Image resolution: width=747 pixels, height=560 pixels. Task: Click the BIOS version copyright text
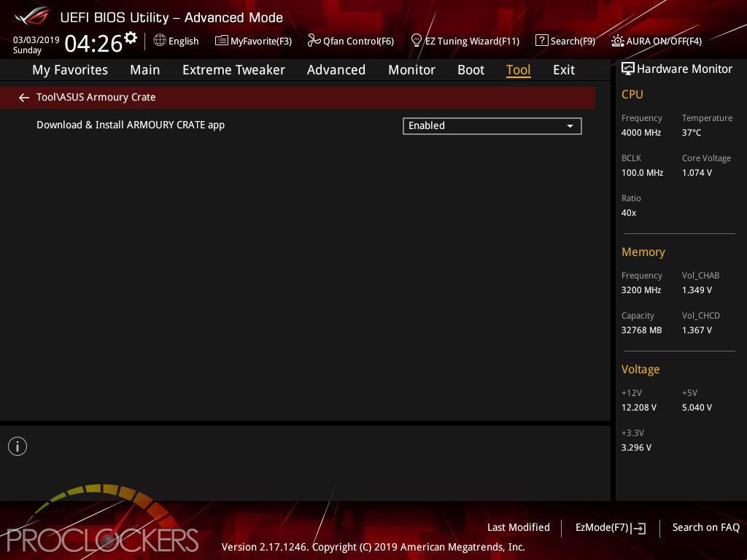[373, 547]
